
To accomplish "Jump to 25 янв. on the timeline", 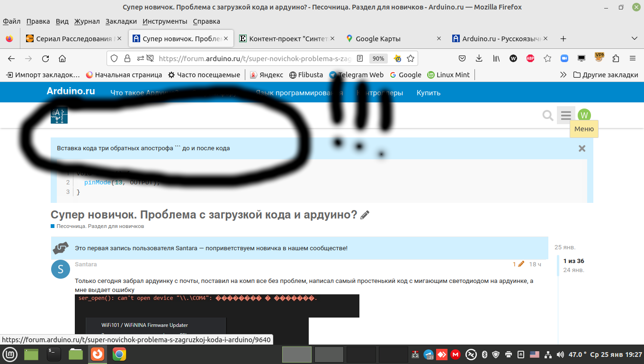I will (565, 247).
